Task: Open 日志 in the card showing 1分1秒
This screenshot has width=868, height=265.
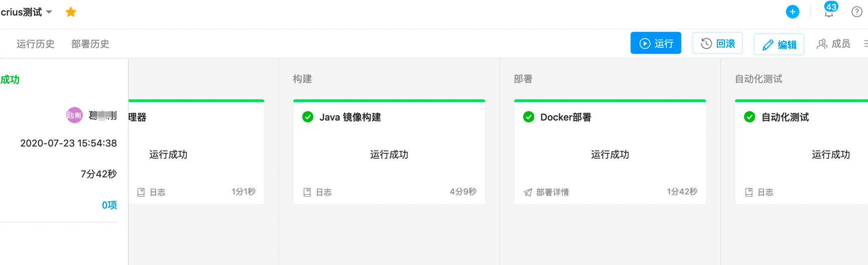Action: pos(151,192)
